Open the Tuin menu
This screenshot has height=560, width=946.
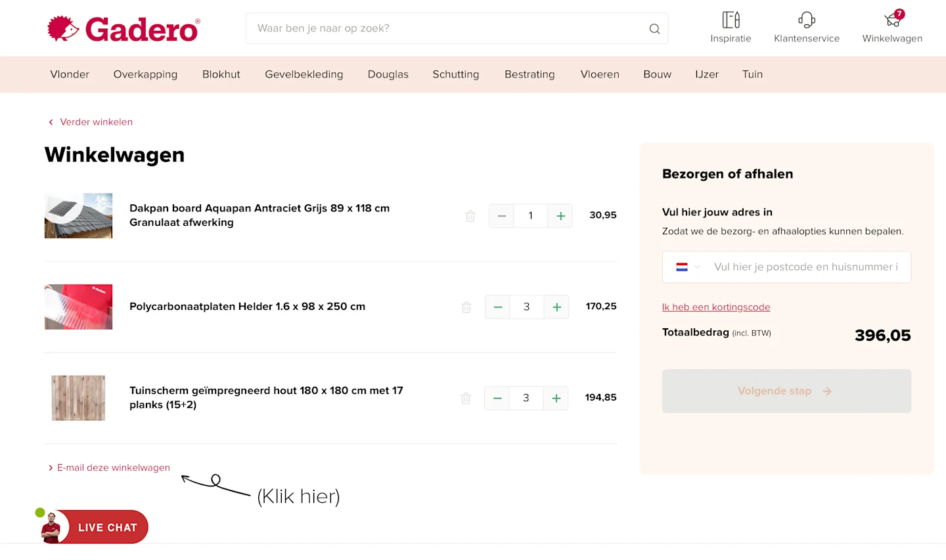(753, 75)
